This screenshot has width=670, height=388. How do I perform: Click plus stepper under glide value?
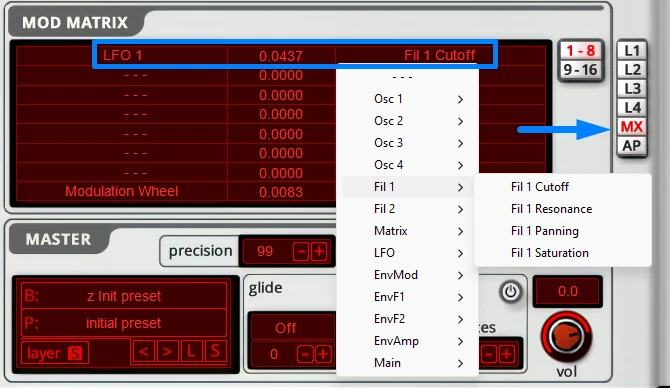point(323,354)
